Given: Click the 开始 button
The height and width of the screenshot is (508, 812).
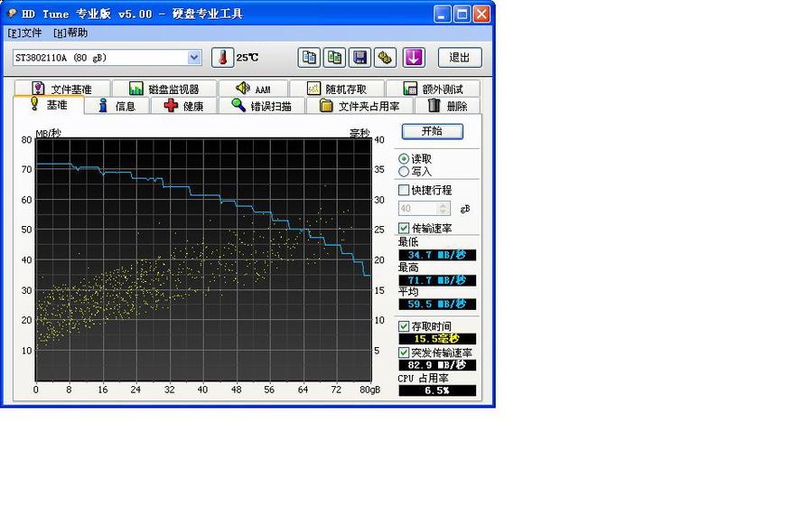Looking at the screenshot, I should point(433,131).
